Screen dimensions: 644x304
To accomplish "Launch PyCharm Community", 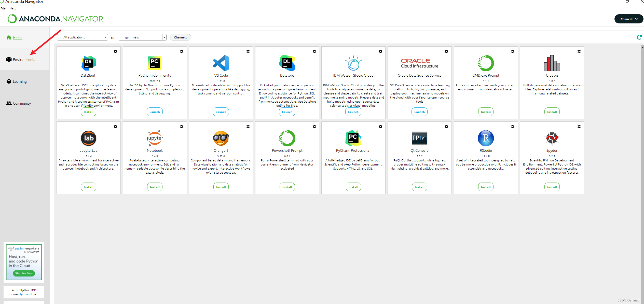I will click(x=155, y=112).
